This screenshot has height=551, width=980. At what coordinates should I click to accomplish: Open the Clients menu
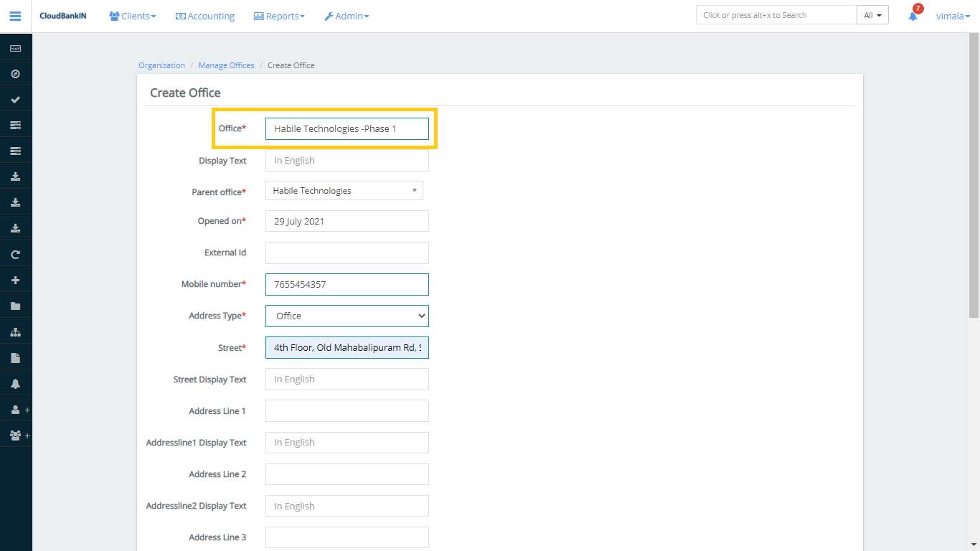(133, 16)
